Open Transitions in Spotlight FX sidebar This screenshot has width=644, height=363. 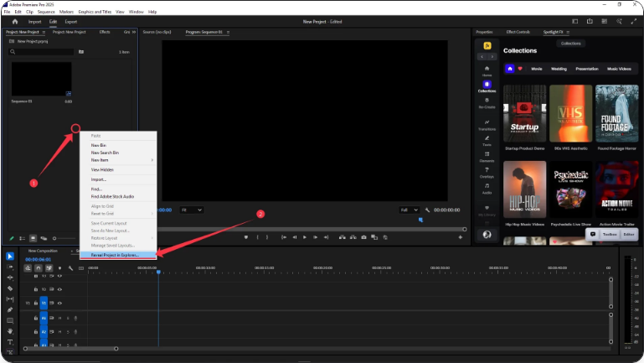pyautogui.click(x=487, y=125)
